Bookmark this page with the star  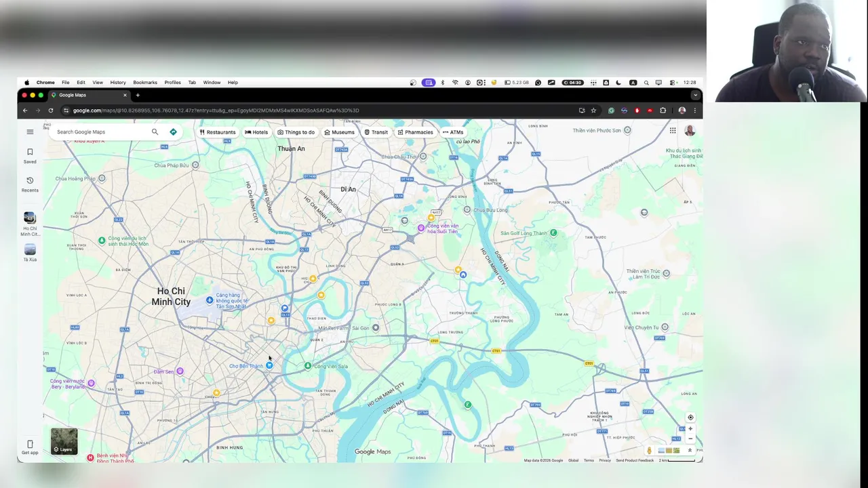tap(593, 110)
